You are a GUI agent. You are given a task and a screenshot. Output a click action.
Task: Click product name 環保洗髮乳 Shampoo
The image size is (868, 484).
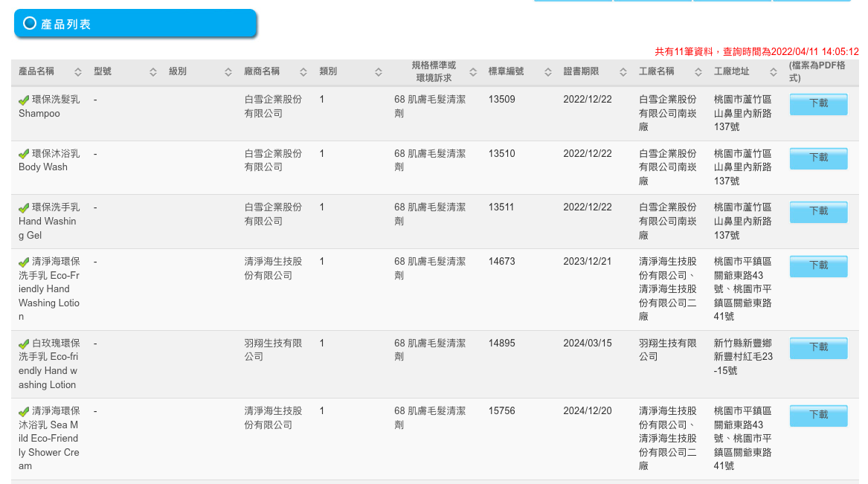click(x=49, y=106)
